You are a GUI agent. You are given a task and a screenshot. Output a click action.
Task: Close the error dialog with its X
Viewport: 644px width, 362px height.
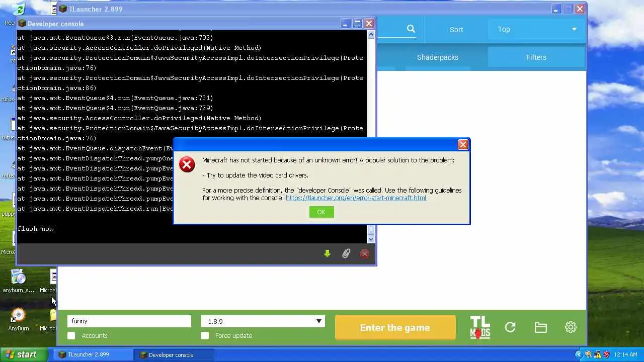463,145
